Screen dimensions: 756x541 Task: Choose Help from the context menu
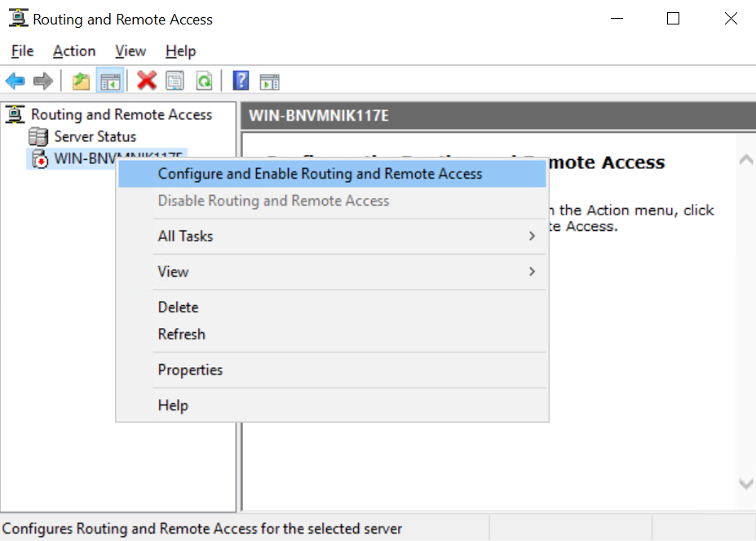tap(332, 406)
